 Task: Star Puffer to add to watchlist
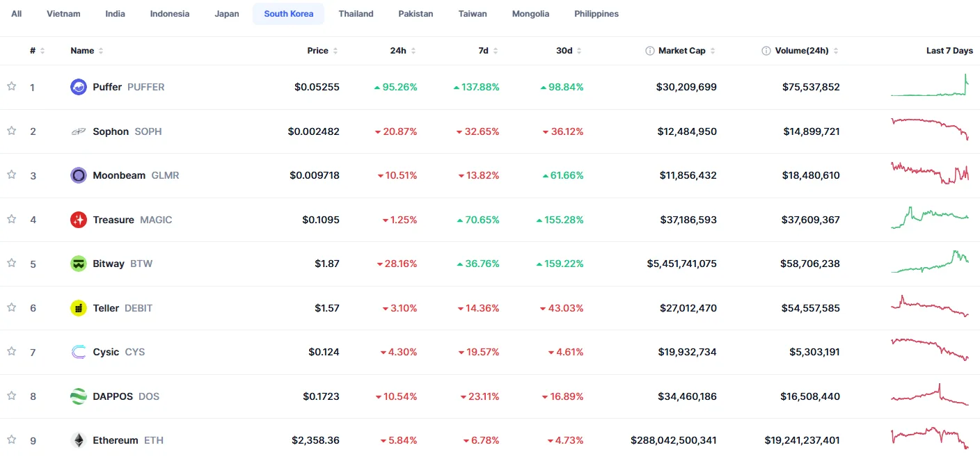[11, 86]
